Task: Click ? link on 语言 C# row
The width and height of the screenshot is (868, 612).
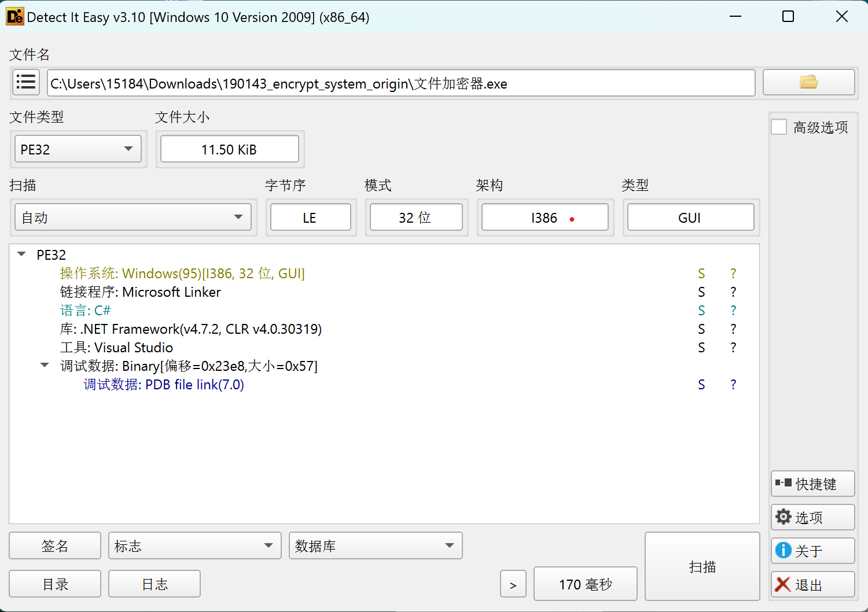Action: [733, 311]
